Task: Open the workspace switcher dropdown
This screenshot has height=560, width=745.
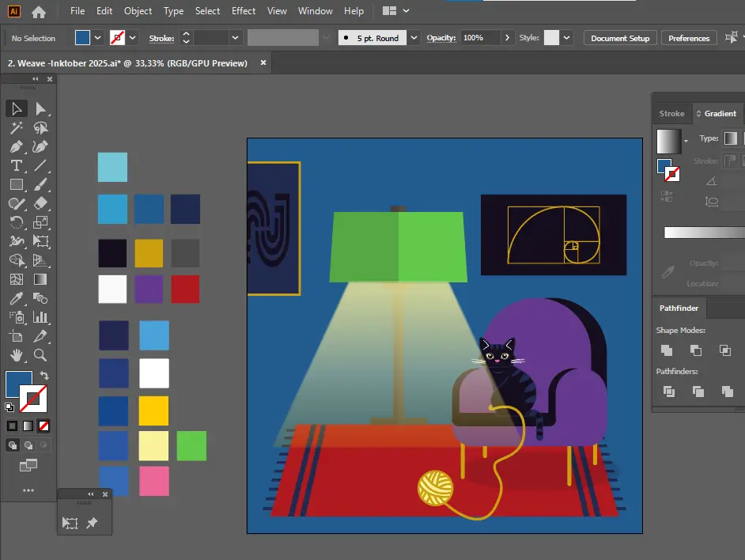Action: tap(407, 10)
